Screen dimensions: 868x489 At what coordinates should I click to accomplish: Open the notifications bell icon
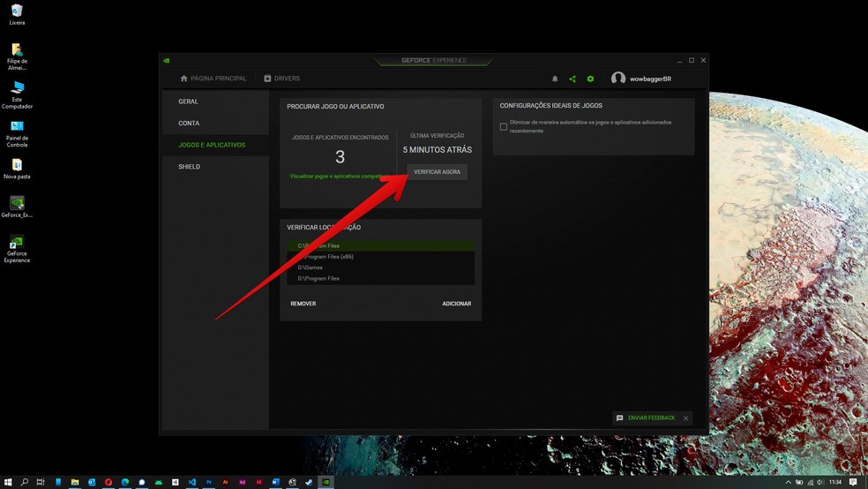point(555,79)
